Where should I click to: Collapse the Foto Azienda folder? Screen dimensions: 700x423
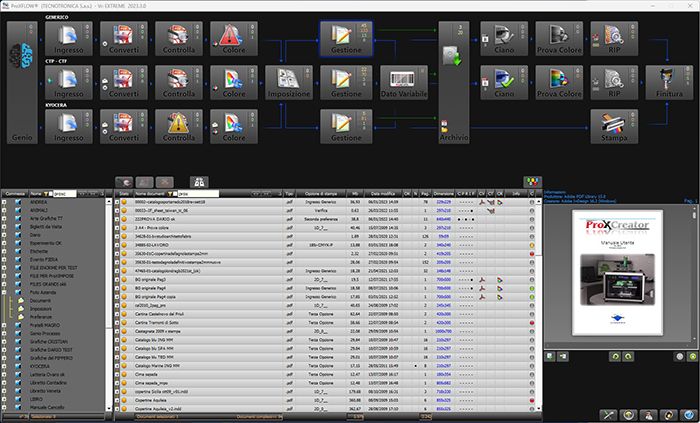tap(4, 292)
